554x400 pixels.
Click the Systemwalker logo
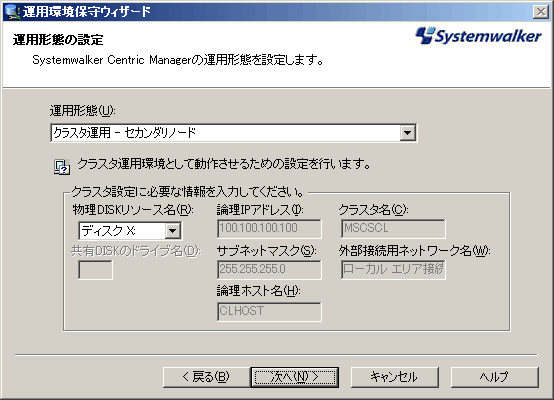point(478,36)
